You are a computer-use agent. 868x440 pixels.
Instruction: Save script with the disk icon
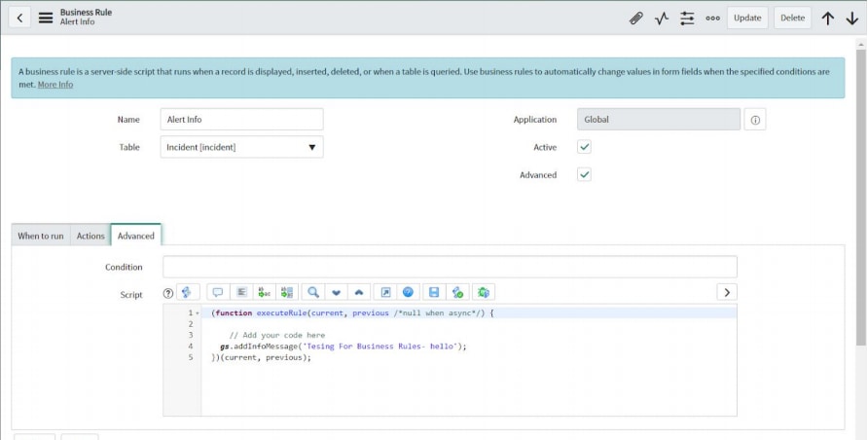click(434, 292)
